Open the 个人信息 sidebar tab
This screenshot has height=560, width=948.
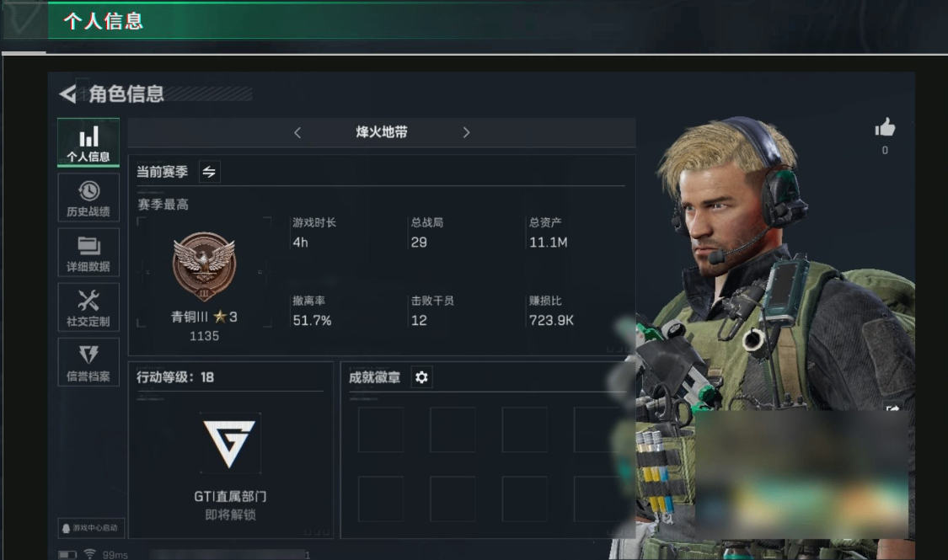click(x=88, y=142)
